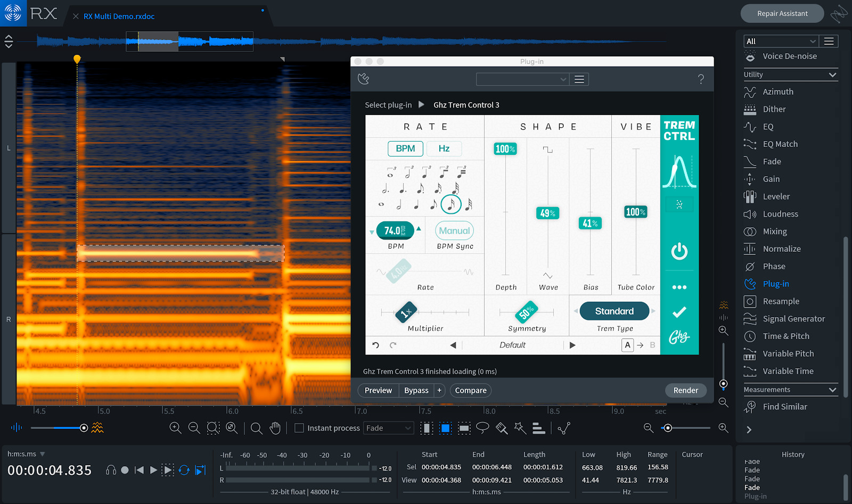This screenshot has height=504, width=852.
Task: Open the Voice De-noise module
Action: 791,56
